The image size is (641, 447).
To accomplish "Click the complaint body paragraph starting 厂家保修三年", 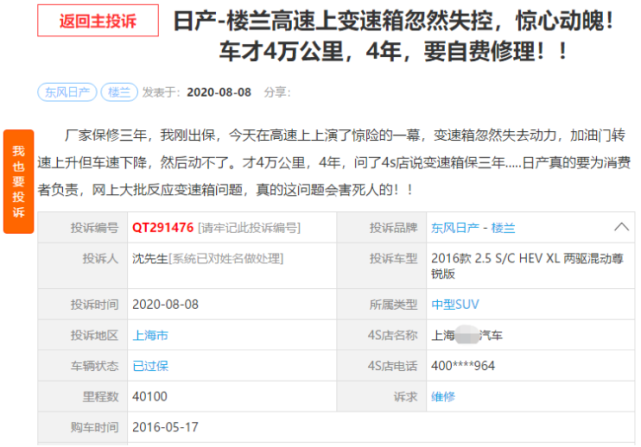I will click(x=334, y=162).
